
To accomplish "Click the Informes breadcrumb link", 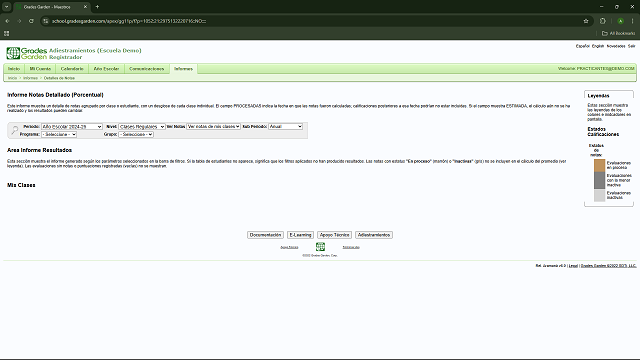I will [30, 78].
